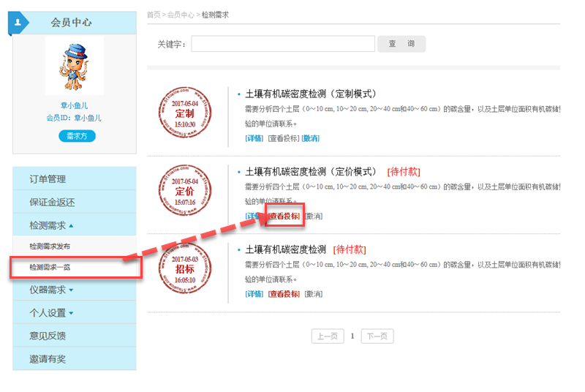Open 保证金返还 in the sidebar
The image size is (585, 392).
(52, 203)
